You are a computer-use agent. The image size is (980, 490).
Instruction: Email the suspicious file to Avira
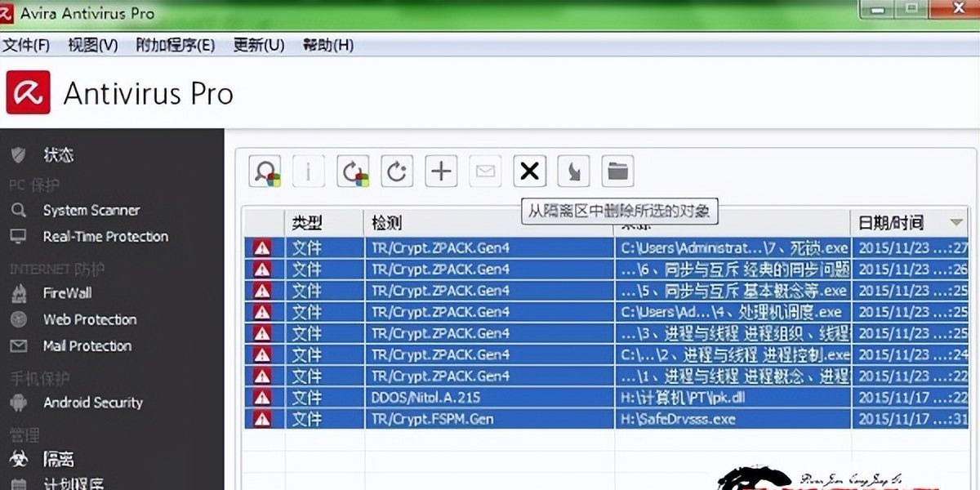(x=485, y=171)
